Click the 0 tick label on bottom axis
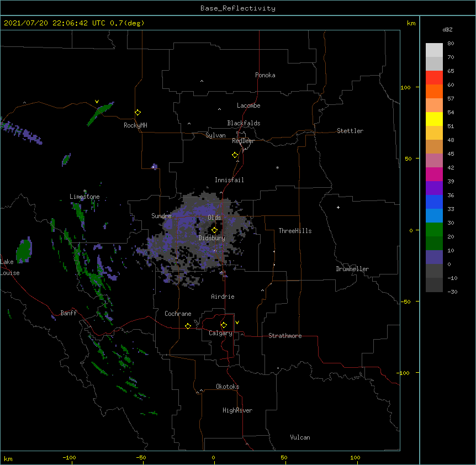The width and height of the screenshot is (476, 465). 213,457
